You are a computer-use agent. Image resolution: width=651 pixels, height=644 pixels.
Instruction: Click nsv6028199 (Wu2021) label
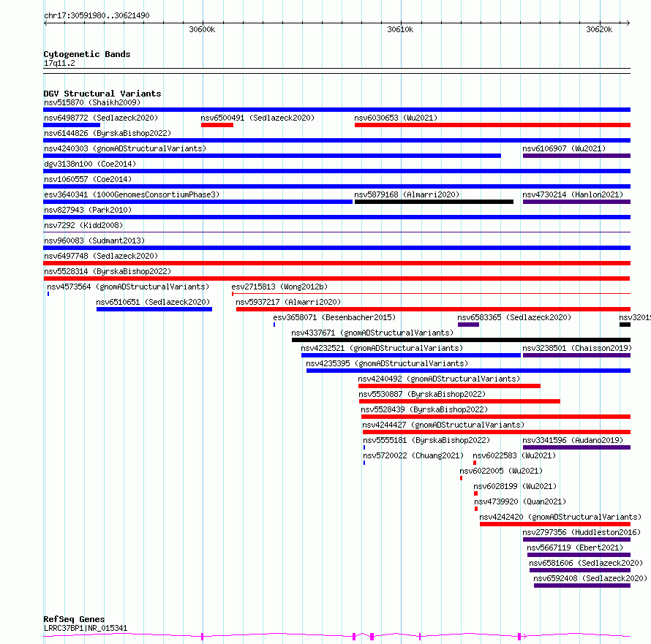point(515,486)
